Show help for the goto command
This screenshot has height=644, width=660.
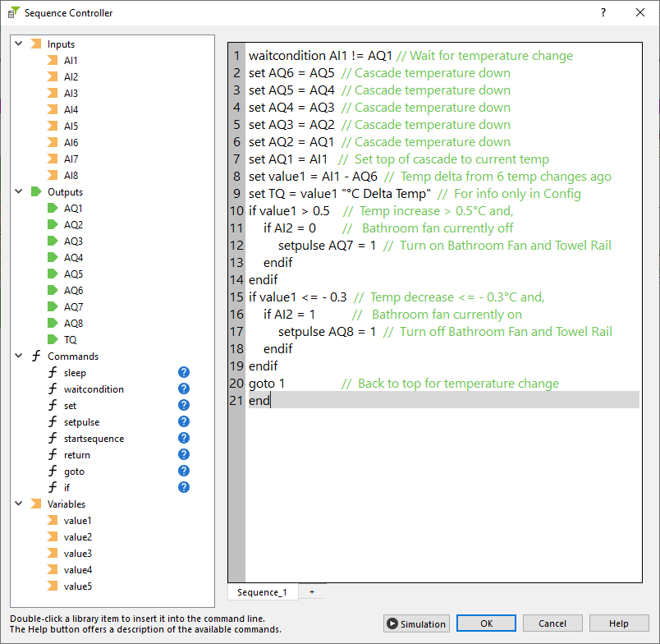[x=184, y=471]
